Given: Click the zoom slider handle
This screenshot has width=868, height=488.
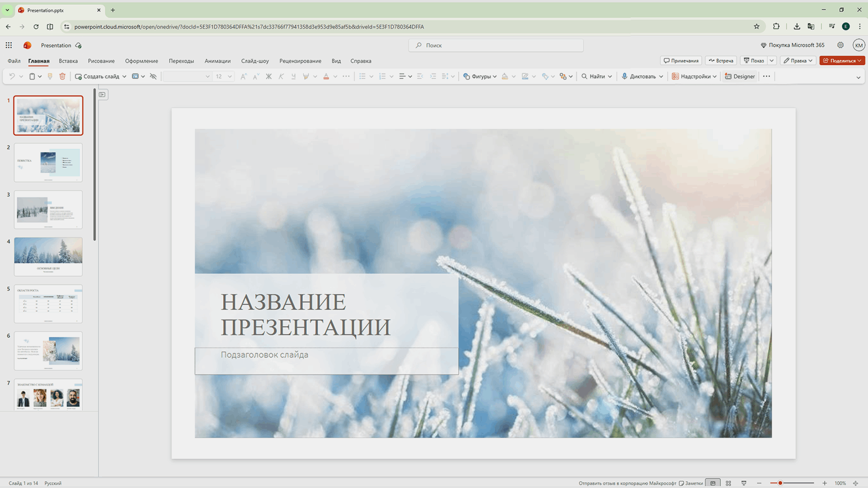Looking at the screenshot, I should tap(780, 483).
